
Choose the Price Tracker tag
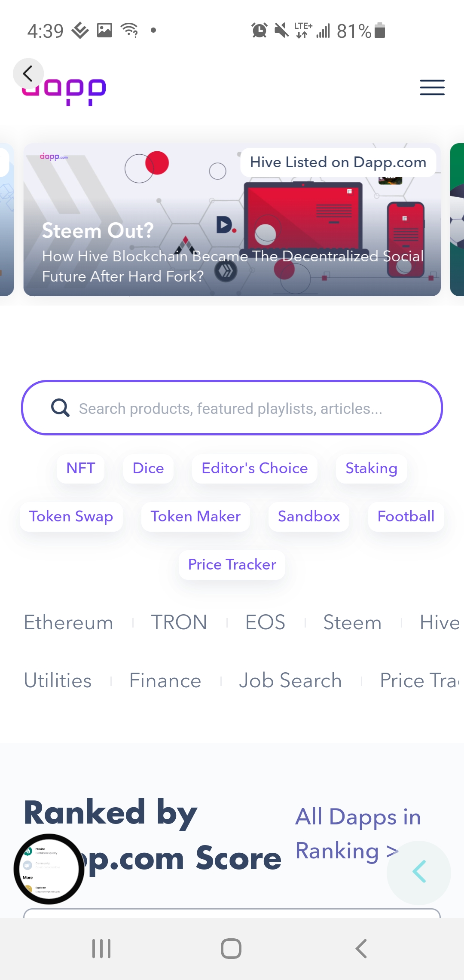tap(232, 565)
